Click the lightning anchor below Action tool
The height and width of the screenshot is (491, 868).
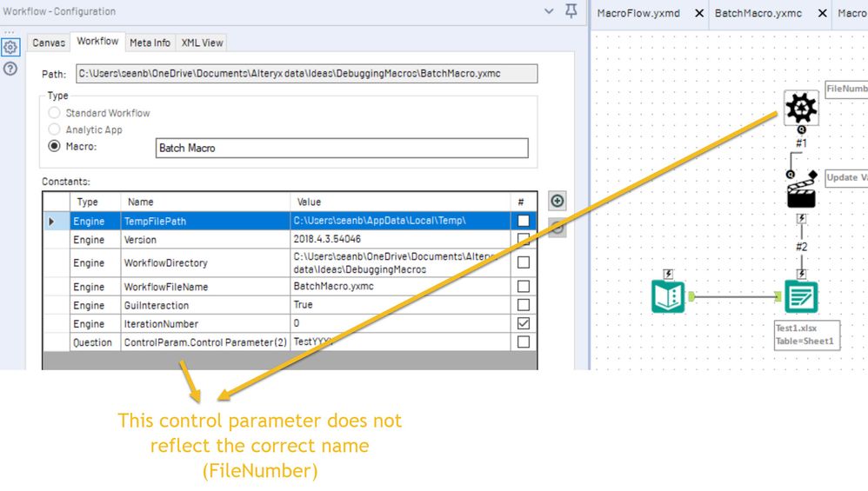pyautogui.click(x=801, y=218)
